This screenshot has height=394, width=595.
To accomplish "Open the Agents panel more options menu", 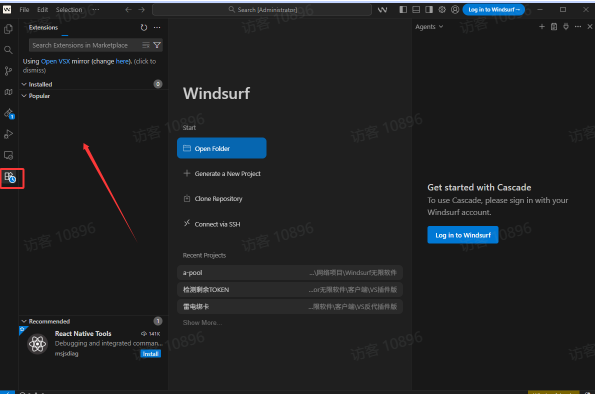I will (578, 27).
